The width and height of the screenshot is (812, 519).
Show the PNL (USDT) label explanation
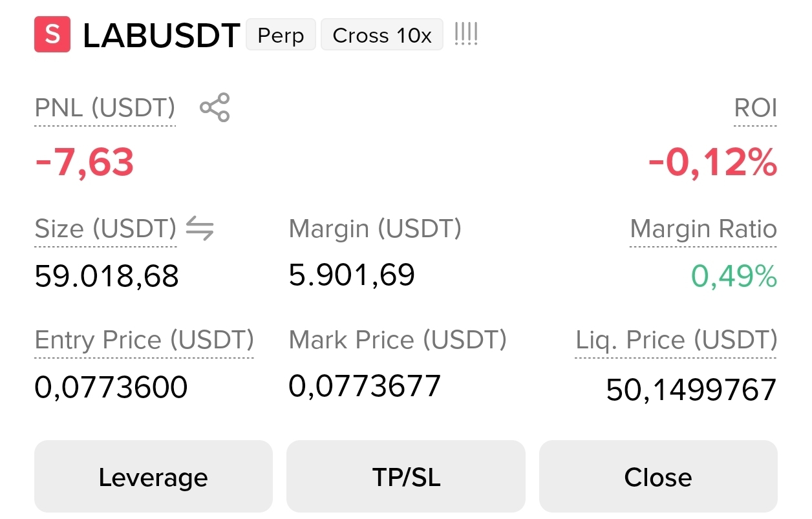[x=105, y=108]
